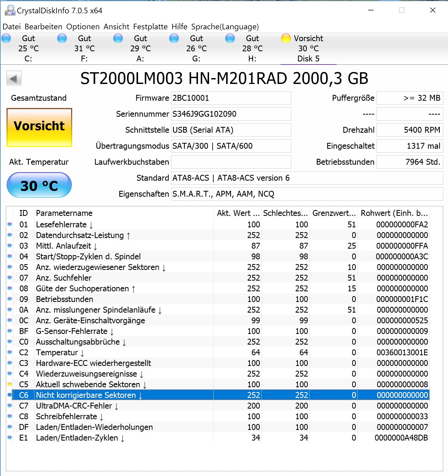448x476 pixels.
Task: Click the yellow Vorsicht health status button
Action: click(x=39, y=127)
